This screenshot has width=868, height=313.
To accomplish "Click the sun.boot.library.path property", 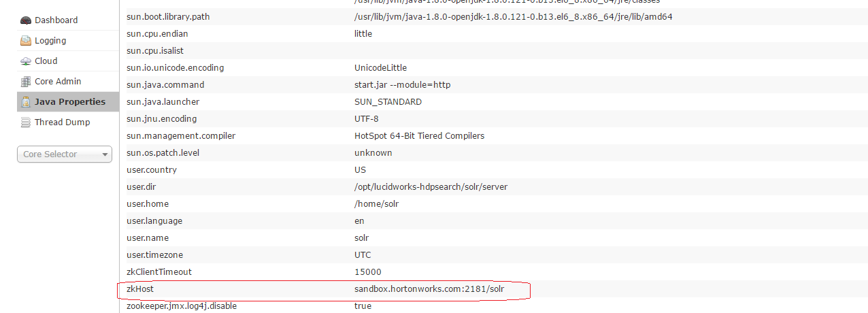I will (168, 16).
